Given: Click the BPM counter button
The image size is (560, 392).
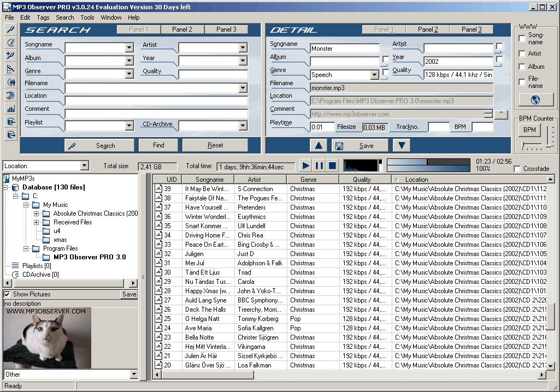Looking at the screenshot, I should click(529, 130).
